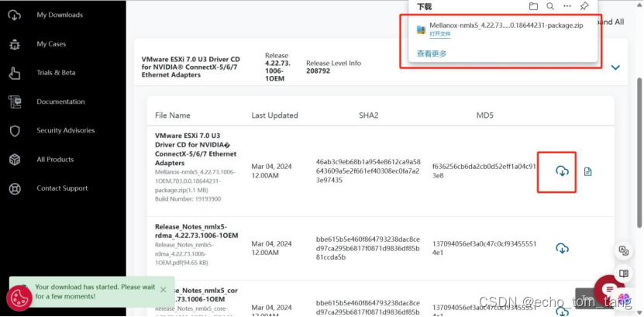Pin the downloads popup
The image size is (644, 317).
tap(584, 6)
